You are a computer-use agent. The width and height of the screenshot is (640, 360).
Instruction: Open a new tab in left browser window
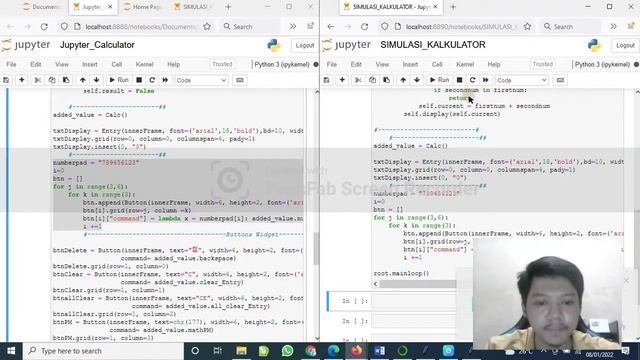tap(228, 7)
